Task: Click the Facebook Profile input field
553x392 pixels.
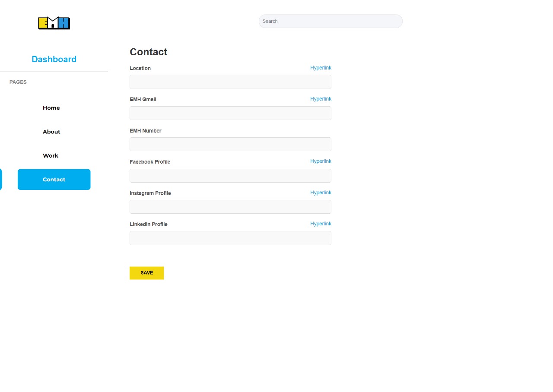Action: coord(230,176)
